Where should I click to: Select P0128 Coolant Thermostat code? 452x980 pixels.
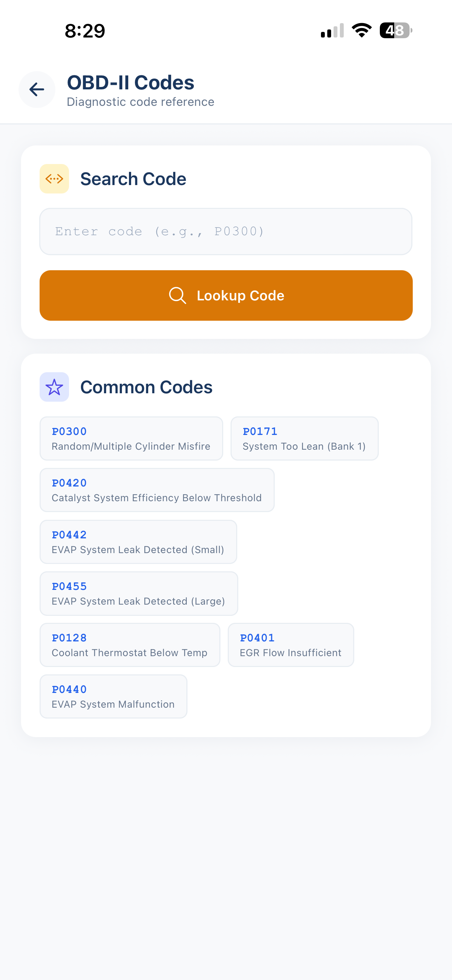point(130,645)
